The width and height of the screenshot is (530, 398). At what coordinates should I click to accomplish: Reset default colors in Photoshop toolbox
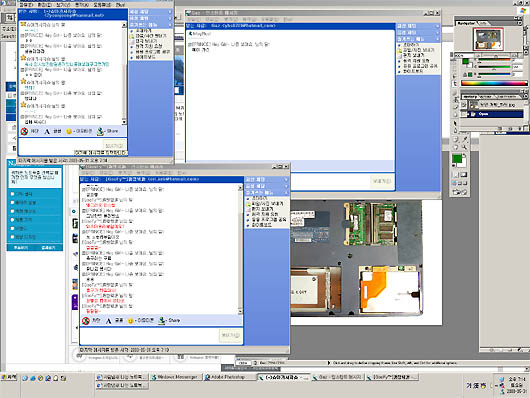pyautogui.click(x=455, y=166)
